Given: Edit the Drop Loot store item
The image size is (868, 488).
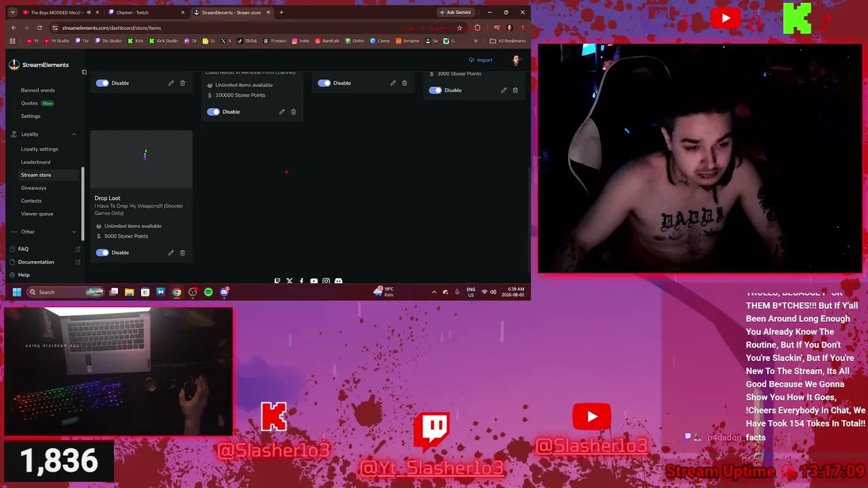Looking at the screenshot, I should [x=171, y=253].
